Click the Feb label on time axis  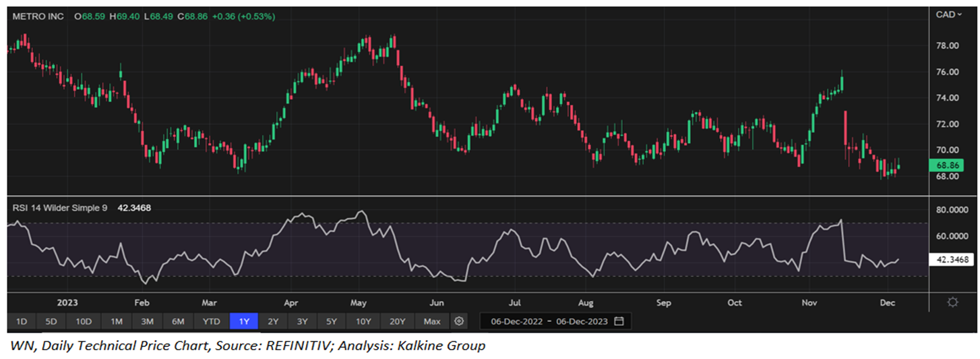[142, 302]
